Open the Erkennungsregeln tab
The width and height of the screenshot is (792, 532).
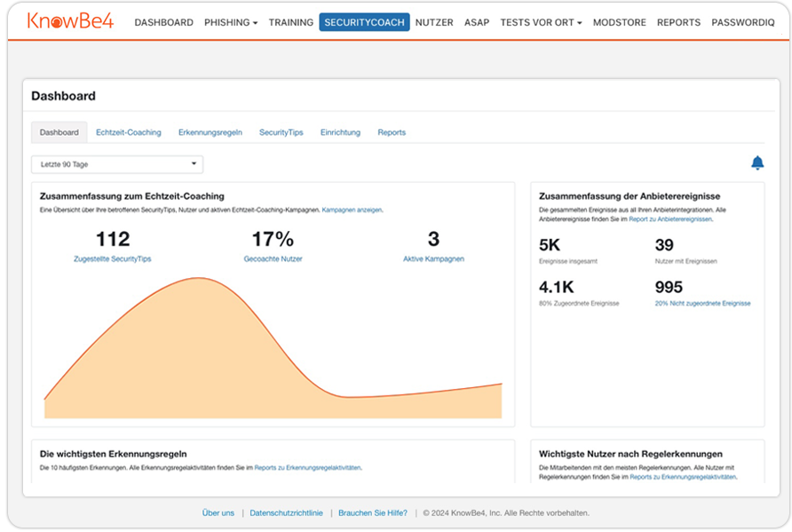[208, 131]
